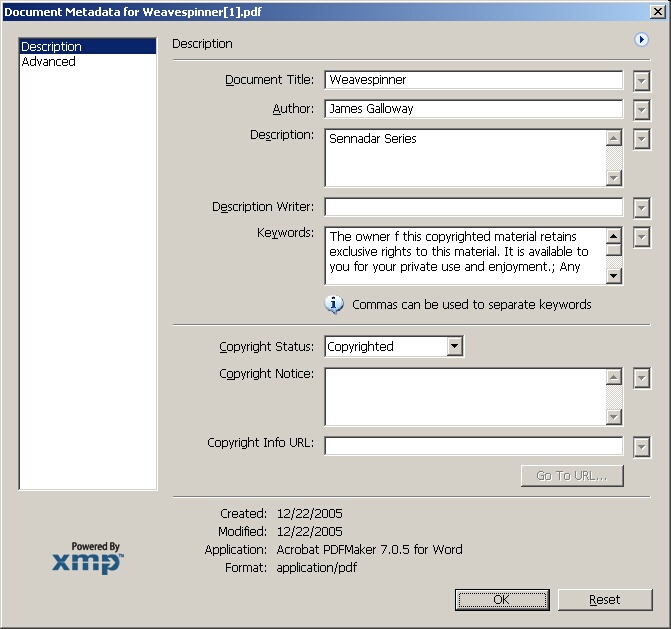Open the Copyright Info URL dropdown
Screen dimensions: 671x629
(641, 447)
